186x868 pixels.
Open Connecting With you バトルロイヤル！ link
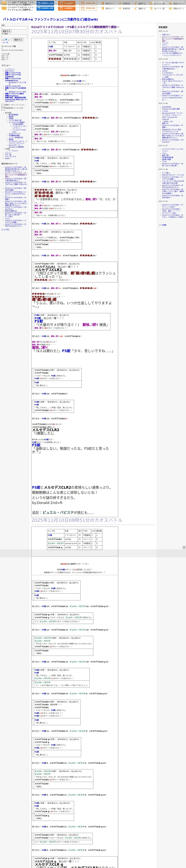(16, 100)
